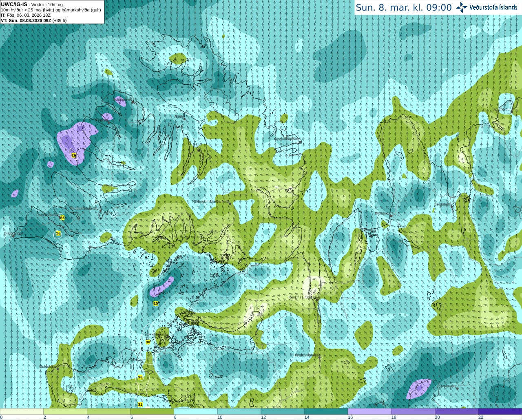Click the 'Bolungarvík' station label
Screen dimensions: 522x420
[x=122, y=99]
